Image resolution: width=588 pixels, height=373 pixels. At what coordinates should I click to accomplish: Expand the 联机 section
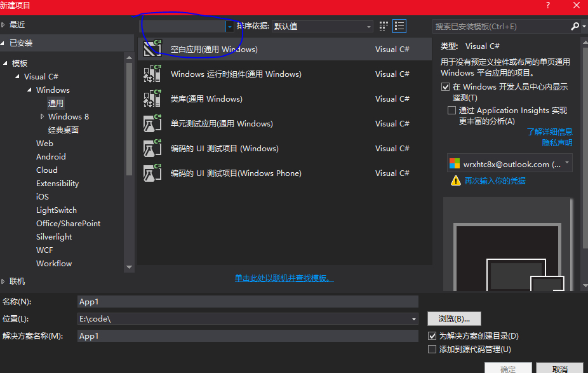(x=3, y=281)
